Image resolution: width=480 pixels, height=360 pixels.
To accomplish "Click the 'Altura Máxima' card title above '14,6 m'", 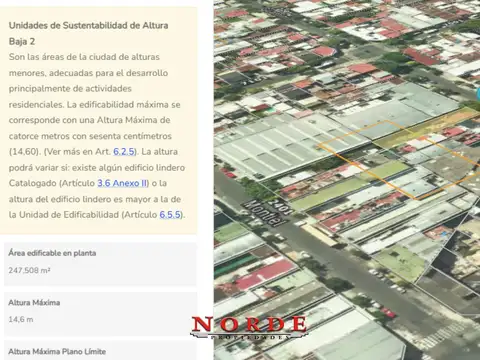I will [34, 303].
